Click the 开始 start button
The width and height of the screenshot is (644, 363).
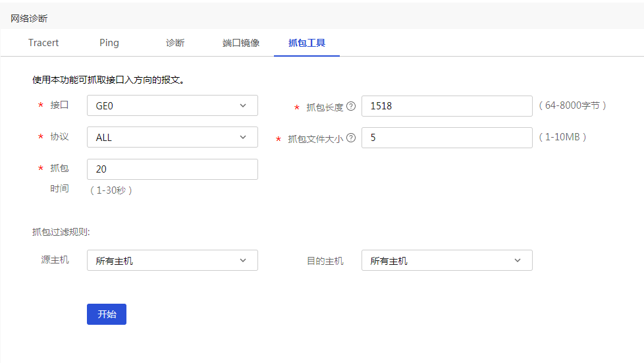click(107, 314)
